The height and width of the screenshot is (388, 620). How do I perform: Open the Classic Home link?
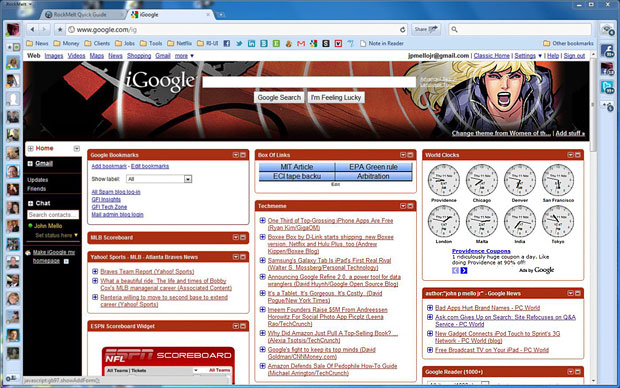pos(491,56)
